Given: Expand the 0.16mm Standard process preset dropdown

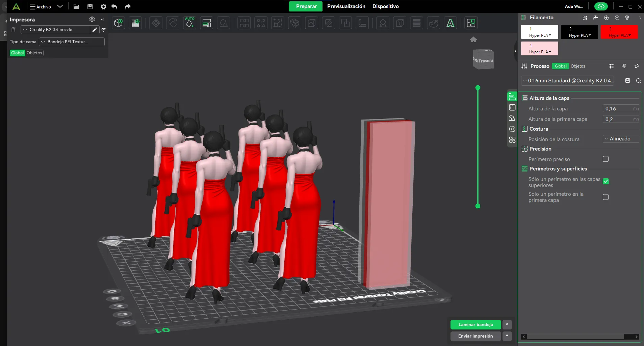Looking at the screenshot, I should 567,81.
